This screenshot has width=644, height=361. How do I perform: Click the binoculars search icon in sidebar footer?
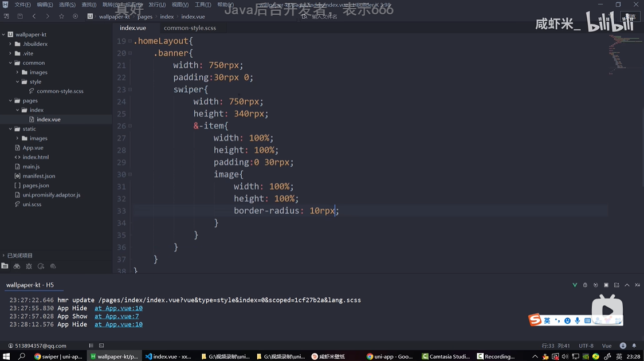17,266
